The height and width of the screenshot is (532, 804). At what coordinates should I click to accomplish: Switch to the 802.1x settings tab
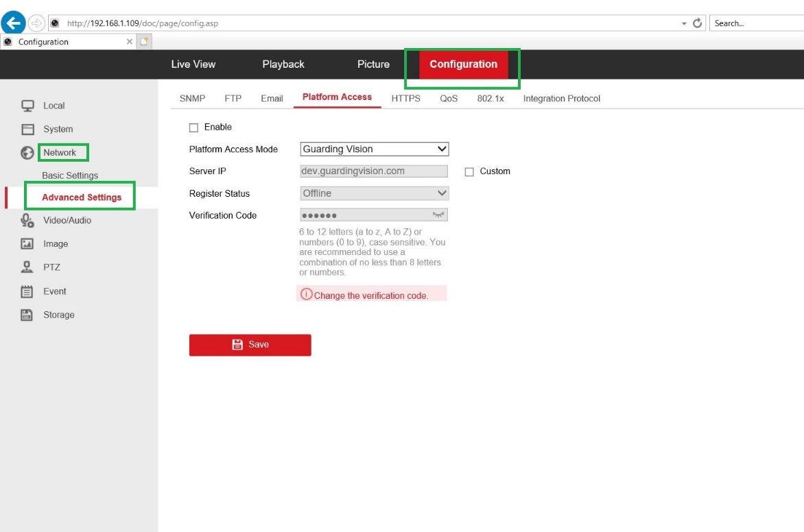(490, 99)
